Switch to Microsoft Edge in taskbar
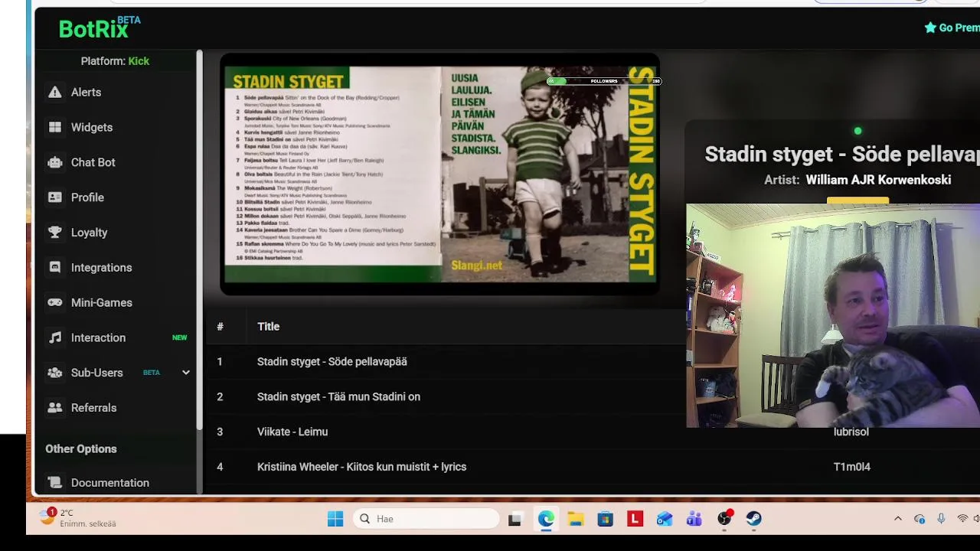This screenshot has height=551, width=980. pyautogui.click(x=546, y=519)
